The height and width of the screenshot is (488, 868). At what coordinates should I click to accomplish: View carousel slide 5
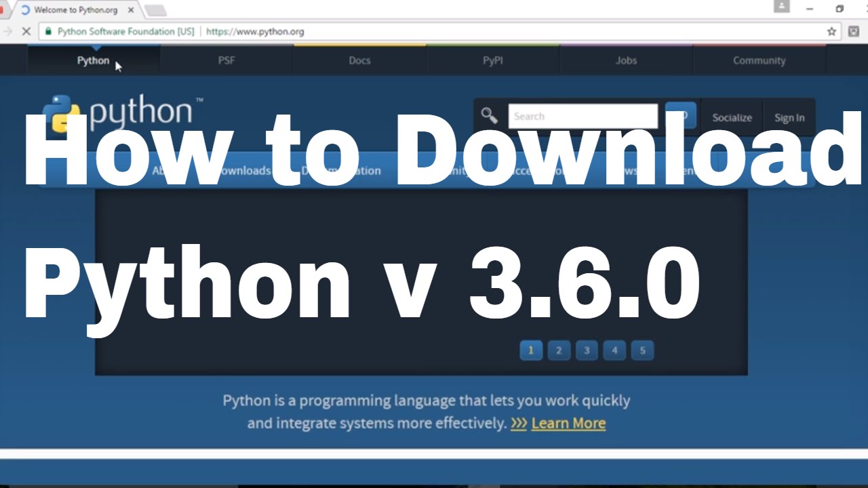click(642, 350)
